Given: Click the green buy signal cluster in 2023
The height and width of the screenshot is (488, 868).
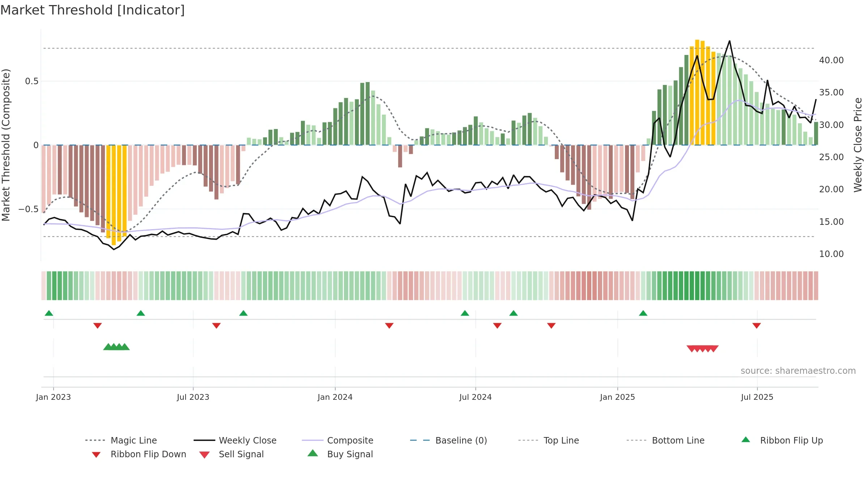Looking at the screenshot, I should point(116,347).
